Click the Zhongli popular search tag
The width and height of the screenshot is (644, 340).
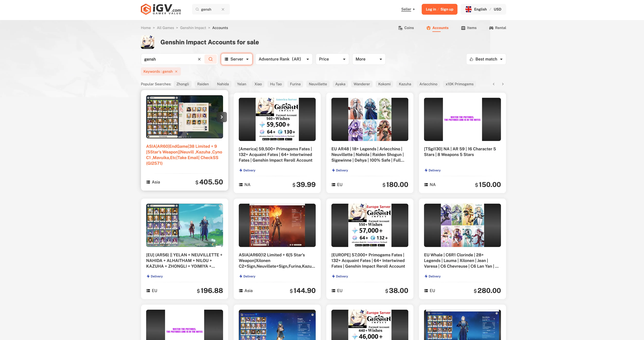[x=183, y=84]
